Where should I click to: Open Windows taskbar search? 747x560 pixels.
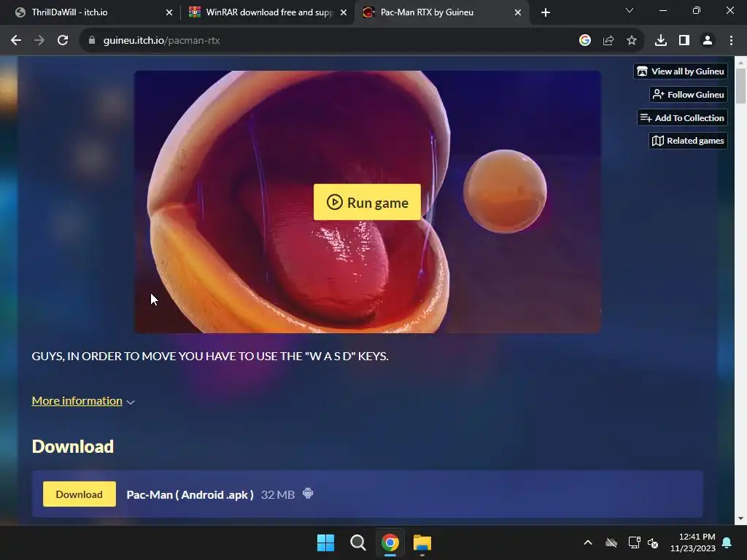(357, 542)
